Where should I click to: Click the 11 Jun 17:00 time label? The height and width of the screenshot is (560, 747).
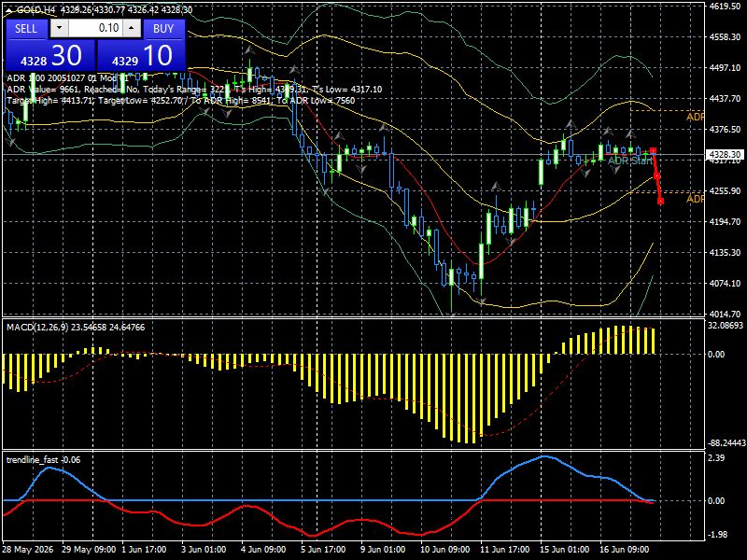504,549
